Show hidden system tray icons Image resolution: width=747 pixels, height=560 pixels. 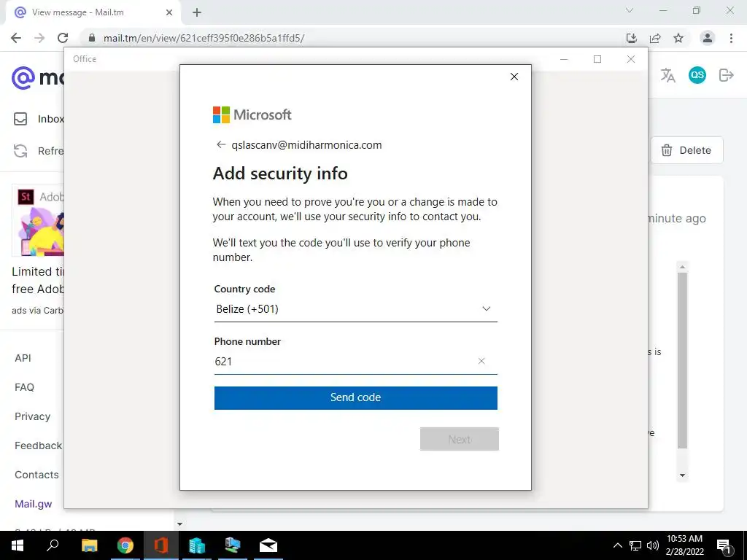(x=617, y=545)
